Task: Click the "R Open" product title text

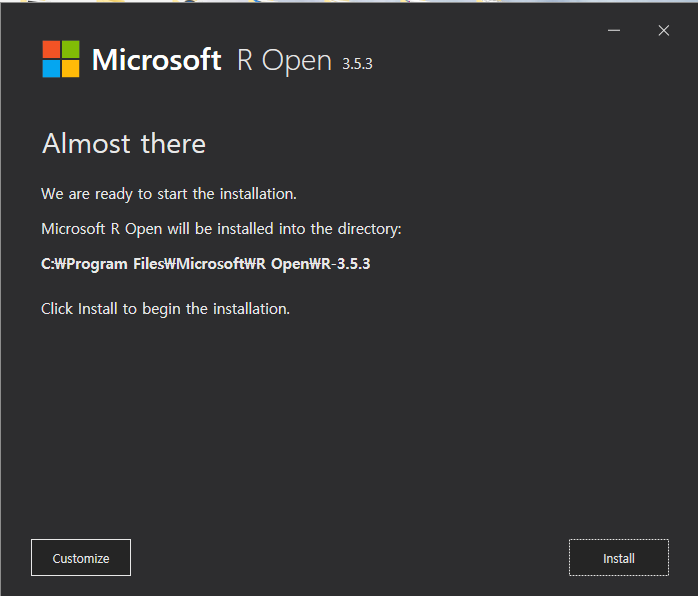Action: pos(284,60)
